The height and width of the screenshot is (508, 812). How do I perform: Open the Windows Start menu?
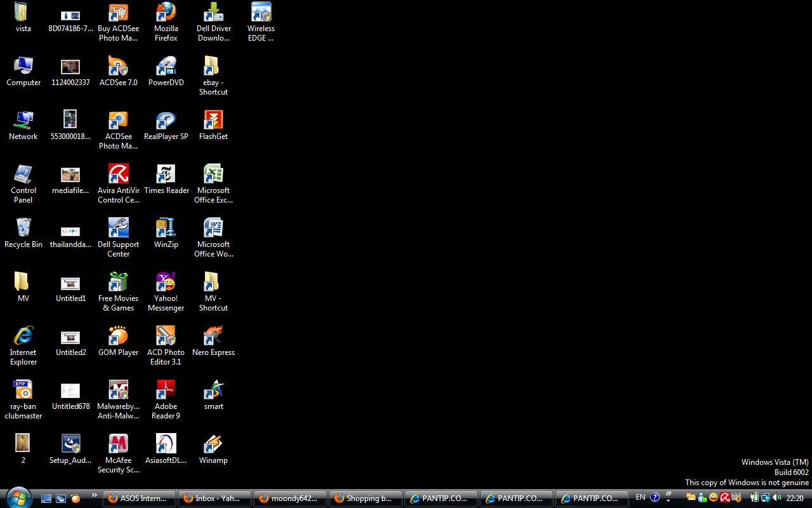point(18,497)
